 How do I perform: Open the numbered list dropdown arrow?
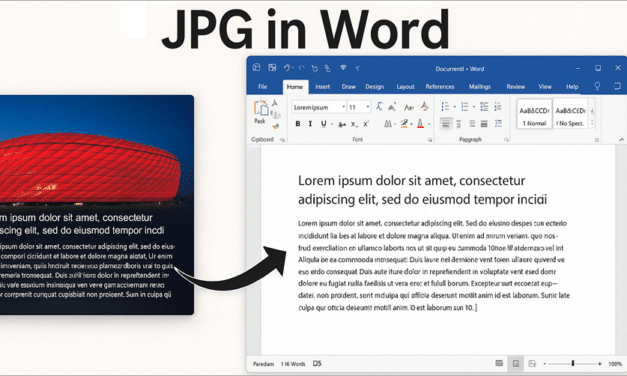coord(474,107)
